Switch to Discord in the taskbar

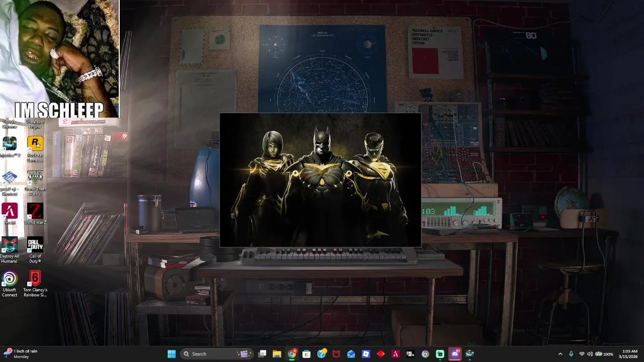(455, 354)
